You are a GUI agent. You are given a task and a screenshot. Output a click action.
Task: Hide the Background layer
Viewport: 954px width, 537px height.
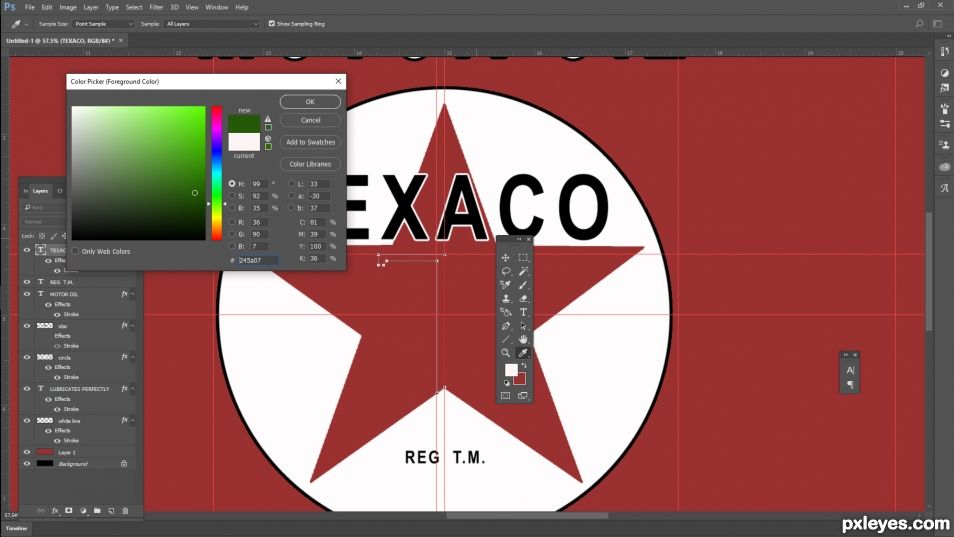[x=27, y=463]
